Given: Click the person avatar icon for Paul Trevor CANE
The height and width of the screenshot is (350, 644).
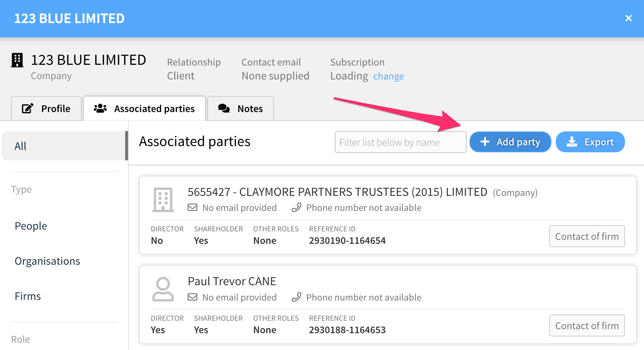Looking at the screenshot, I should tap(163, 289).
